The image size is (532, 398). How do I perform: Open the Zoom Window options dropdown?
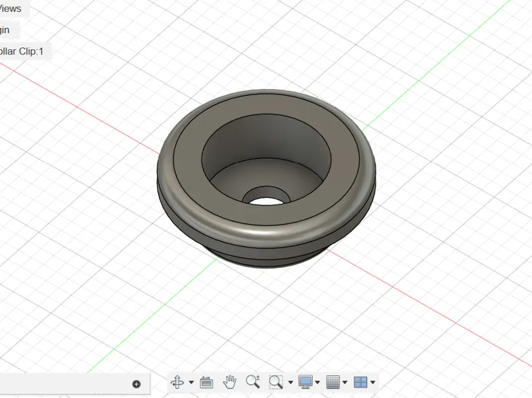pyautogui.click(x=291, y=383)
